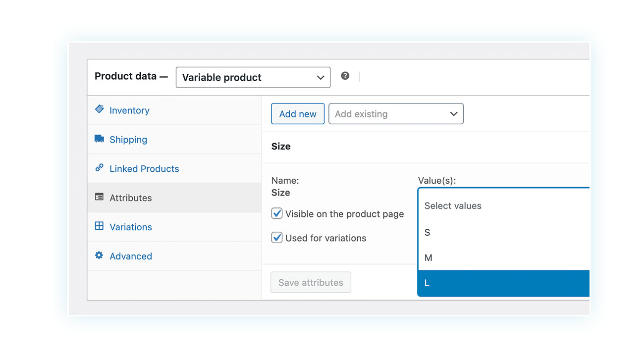Open the Variable product type dropdown

pyautogui.click(x=253, y=77)
